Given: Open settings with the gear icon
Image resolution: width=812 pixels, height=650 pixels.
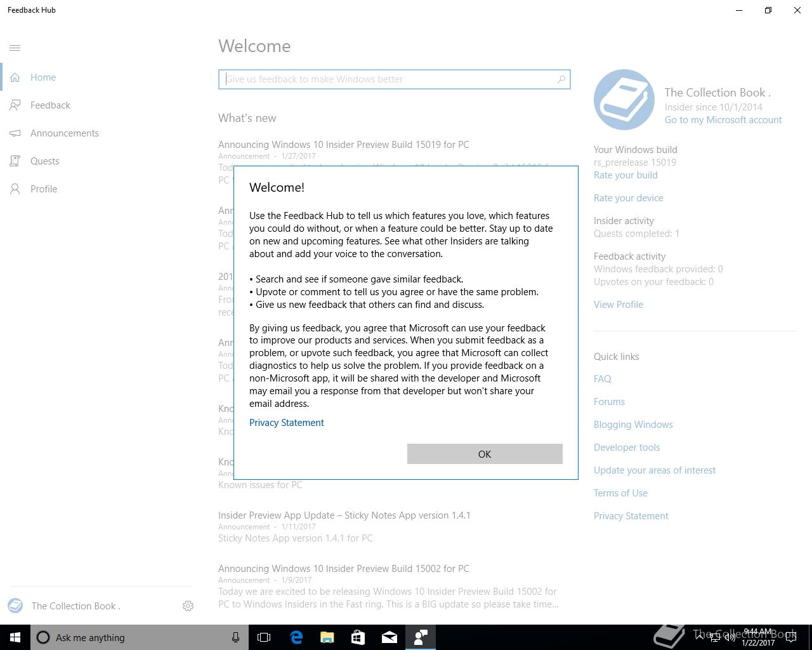Looking at the screenshot, I should [x=188, y=606].
